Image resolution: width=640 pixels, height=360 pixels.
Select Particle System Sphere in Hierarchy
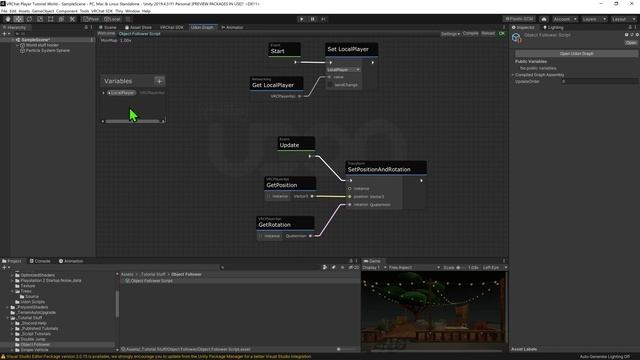click(47, 51)
